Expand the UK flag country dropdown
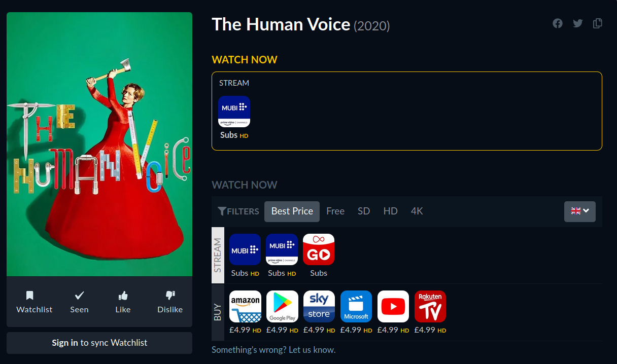Image resolution: width=617 pixels, height=364 pixels. pyautogui.click(x=580, y=211)
